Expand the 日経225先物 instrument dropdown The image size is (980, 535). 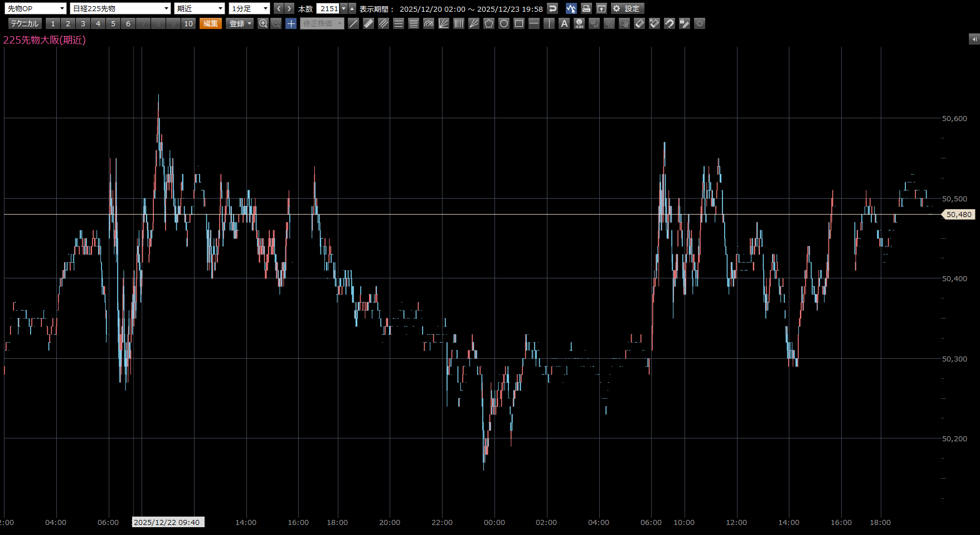(x=120, y=8)
